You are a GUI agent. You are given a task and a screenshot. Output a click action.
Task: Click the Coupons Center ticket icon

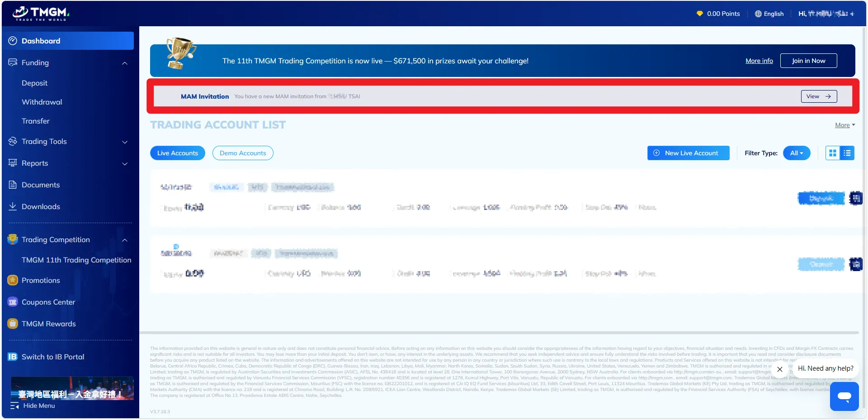click(13, 302)
